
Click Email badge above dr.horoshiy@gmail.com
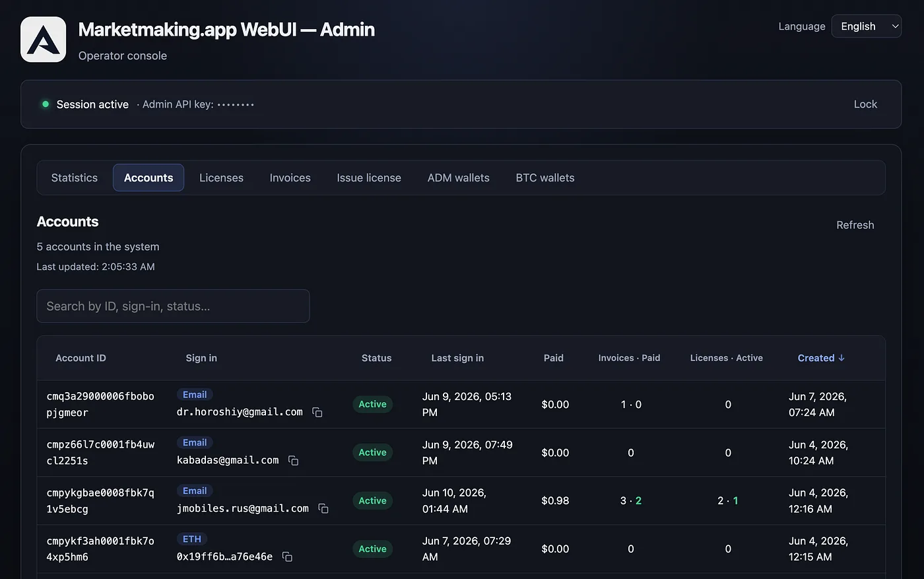[x=195, y=394]
